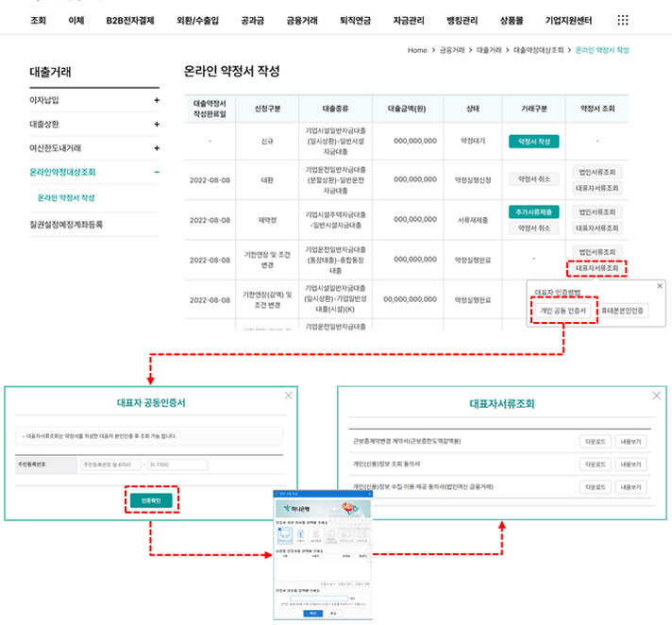Select 질권설정예정계좌등록 in the sidebar
The image size is (672, 625).
[x=66, y=225]
